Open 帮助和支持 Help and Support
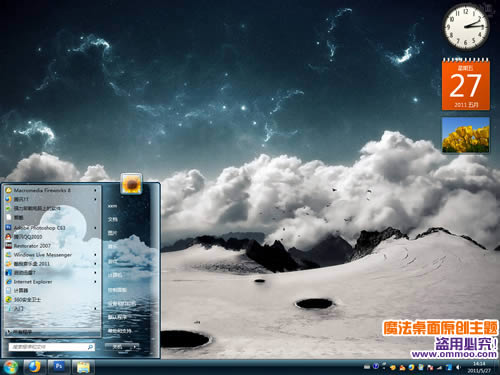Viewport: 500px width, 375px height. click(x=119, y=331)
